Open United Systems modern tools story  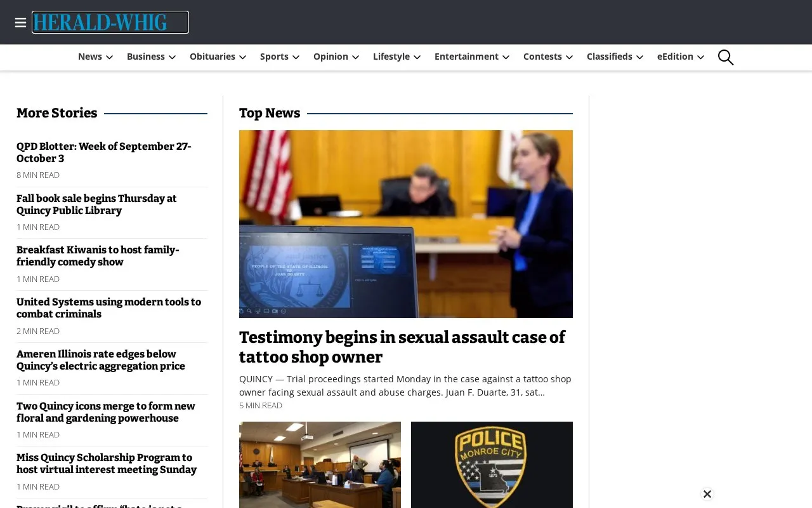click(x=108, y=308)
